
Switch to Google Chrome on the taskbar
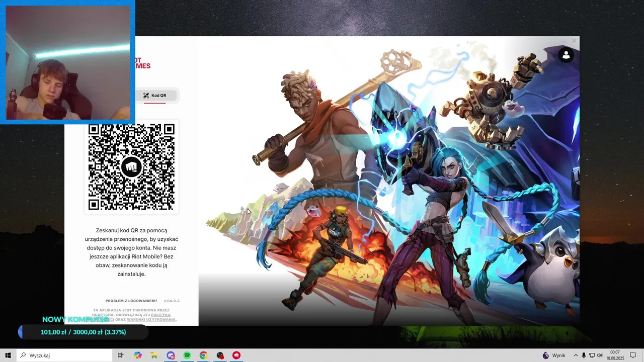pos(203,355)
